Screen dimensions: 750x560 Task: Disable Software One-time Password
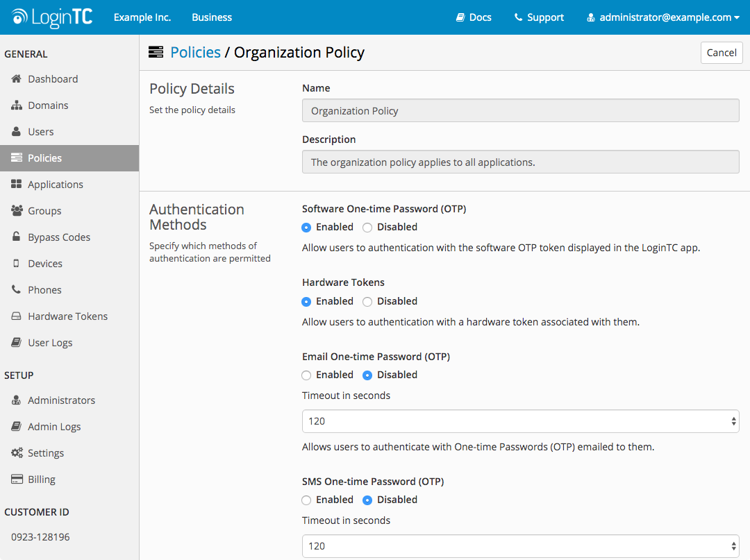click(367, 228)
